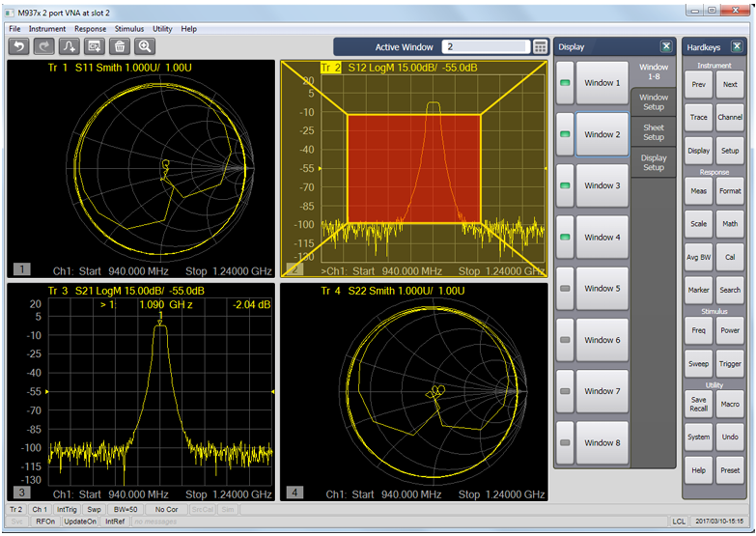Click the Next hardkey
The image size is (756, 536).
coord(730,84)
